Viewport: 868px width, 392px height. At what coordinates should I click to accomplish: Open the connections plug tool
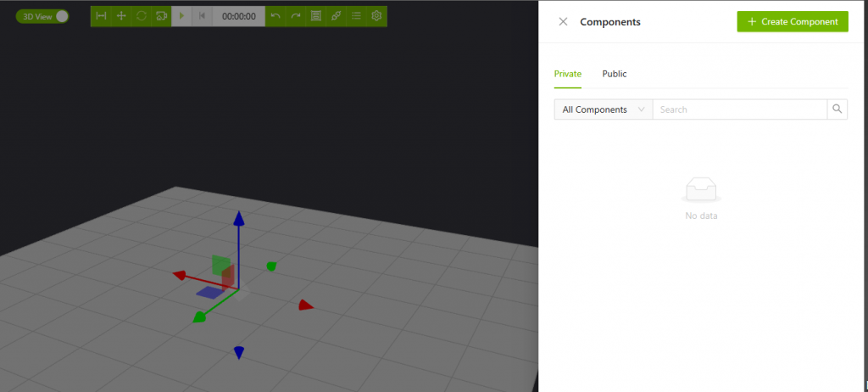336,16
